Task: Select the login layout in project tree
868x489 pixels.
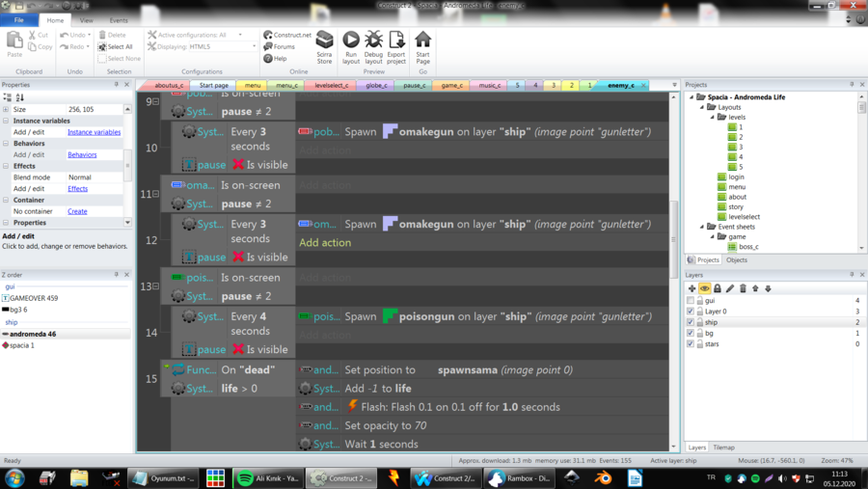Action: 736,177
